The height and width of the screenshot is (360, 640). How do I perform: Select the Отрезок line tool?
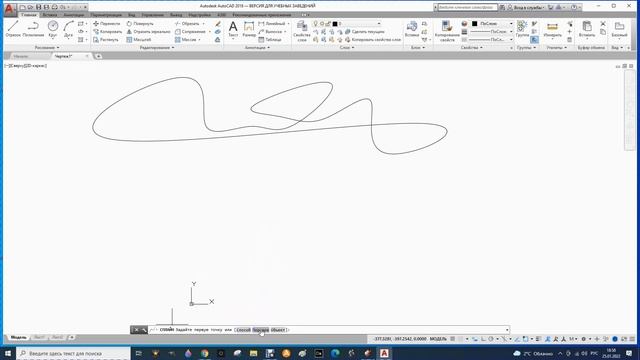coord(13,29)
